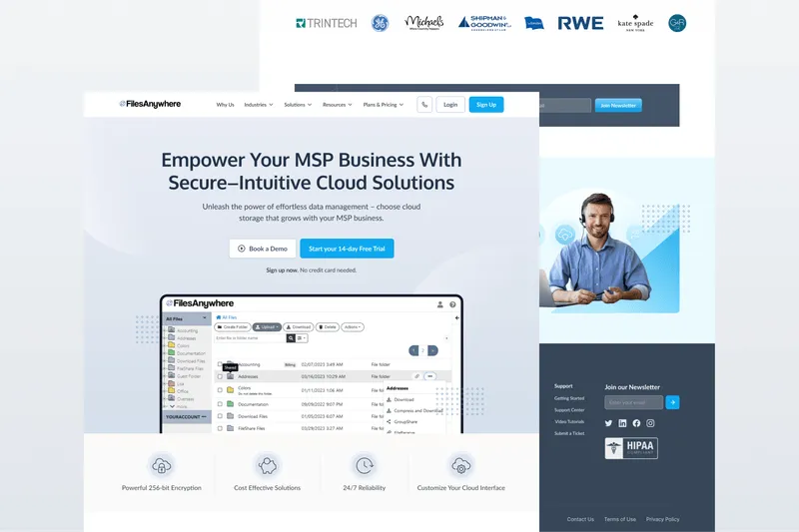Click the Delete button in file manager toolbar

(x=328, y=326)
